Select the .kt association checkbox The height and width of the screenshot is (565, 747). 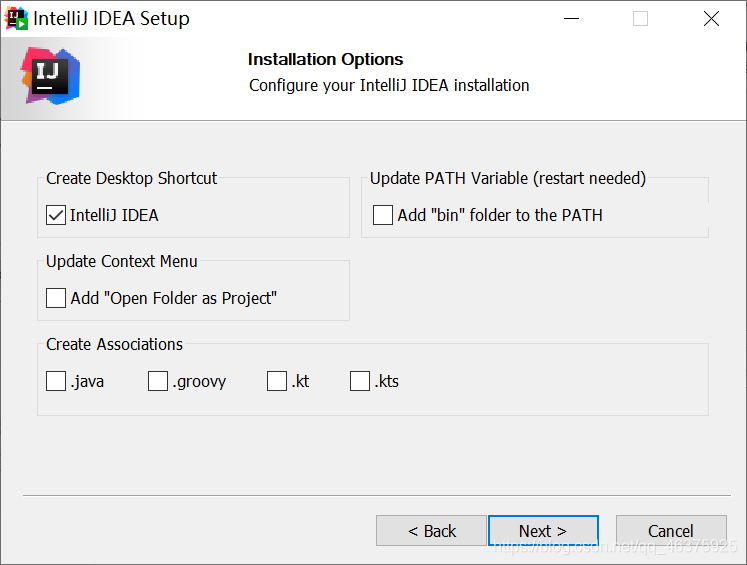(x=277, y=381)
